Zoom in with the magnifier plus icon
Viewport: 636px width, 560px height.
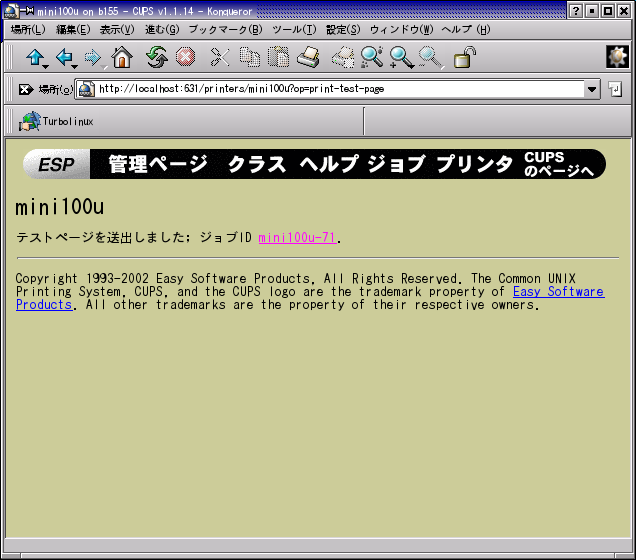pos(401,57)
